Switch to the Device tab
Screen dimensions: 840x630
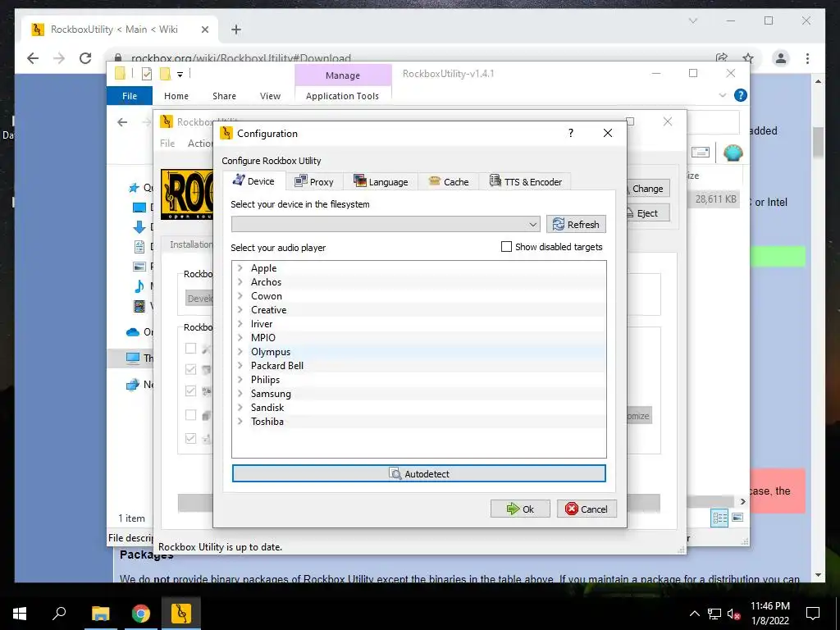pos(253,181)
